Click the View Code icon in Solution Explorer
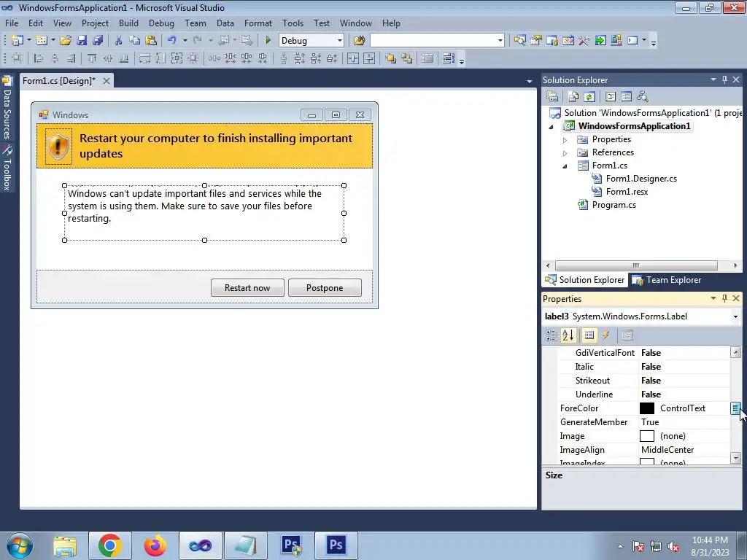This screenshot has width=747, height=560. pos(611,97)
